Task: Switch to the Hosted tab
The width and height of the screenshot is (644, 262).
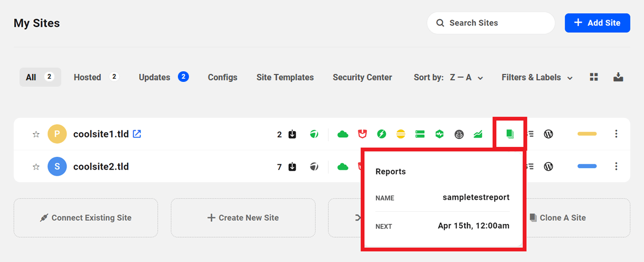Action: click(96, 77)
